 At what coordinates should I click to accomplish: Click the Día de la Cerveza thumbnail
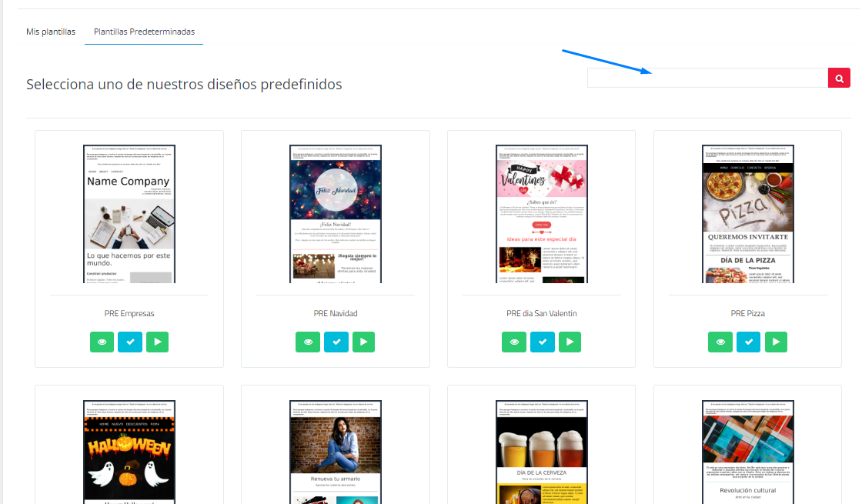542,452
